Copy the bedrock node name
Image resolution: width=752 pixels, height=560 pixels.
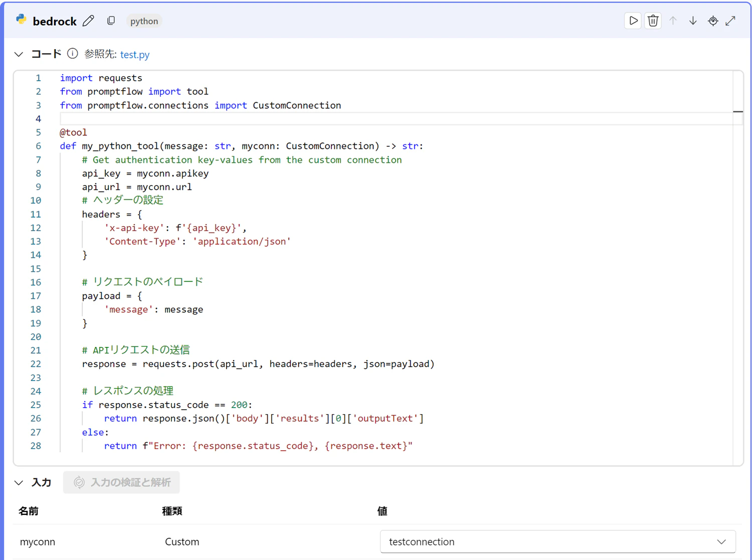coord(111,21)
